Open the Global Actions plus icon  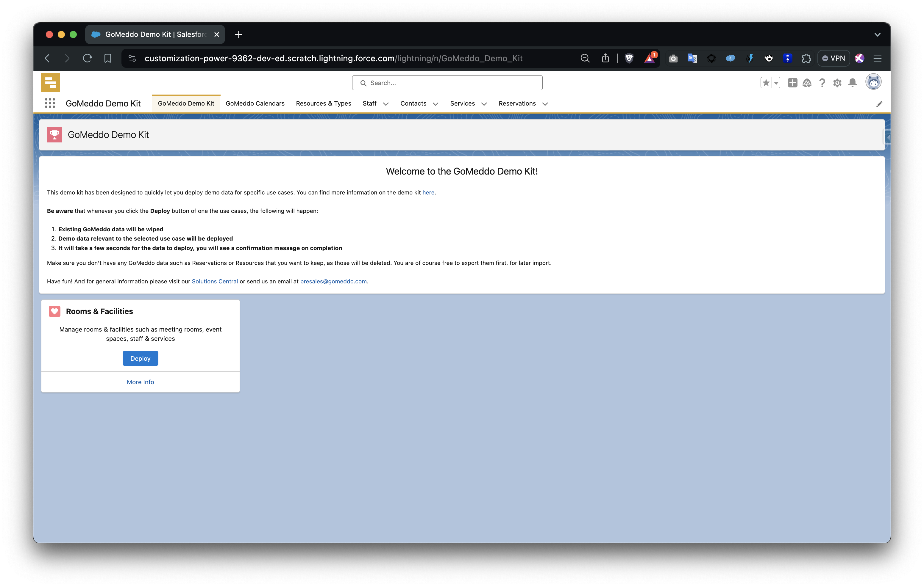point(792,82)
